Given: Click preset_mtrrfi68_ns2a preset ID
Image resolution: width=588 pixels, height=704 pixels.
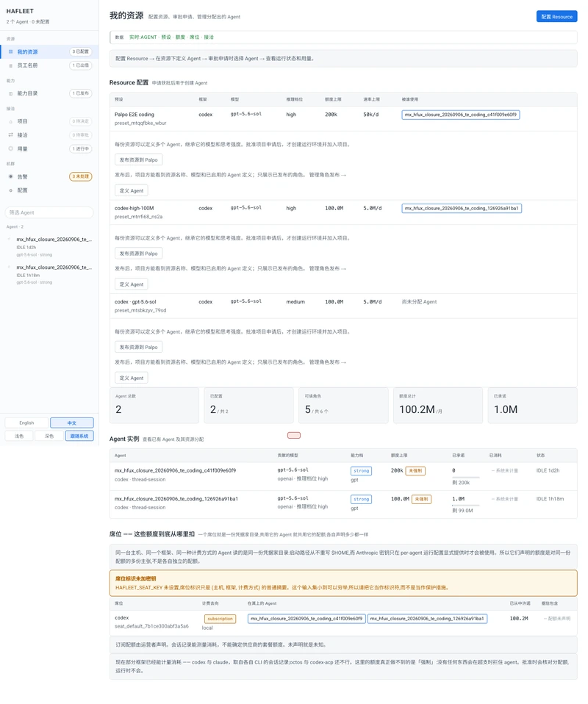Looking at the screenshot, I should coord(138,217).
